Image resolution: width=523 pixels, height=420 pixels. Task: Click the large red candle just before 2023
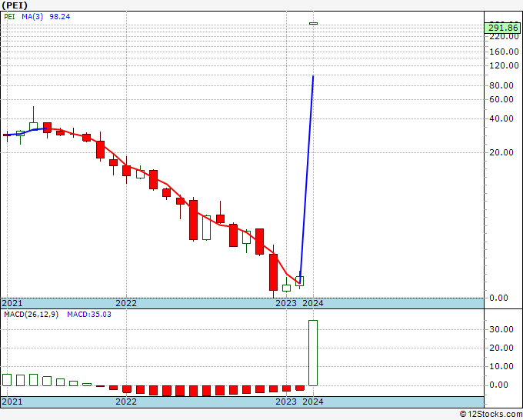click(273, 272)
